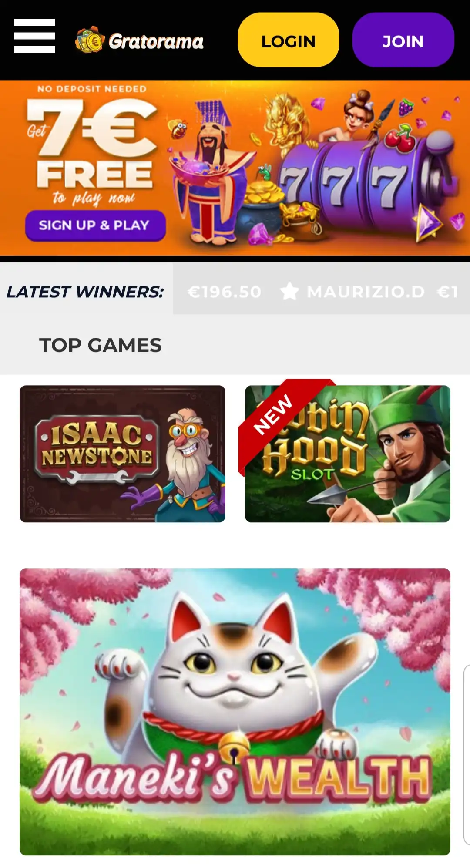The width and height of the screenshot is (470, 868).
Task: Tap the Gratorama brand name text
Action: (x=156, y=42)
